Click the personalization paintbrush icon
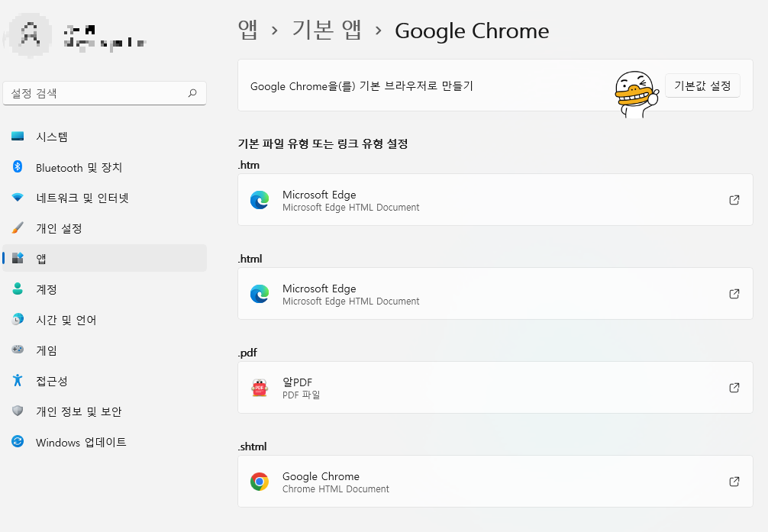 (x=18, y=227)
